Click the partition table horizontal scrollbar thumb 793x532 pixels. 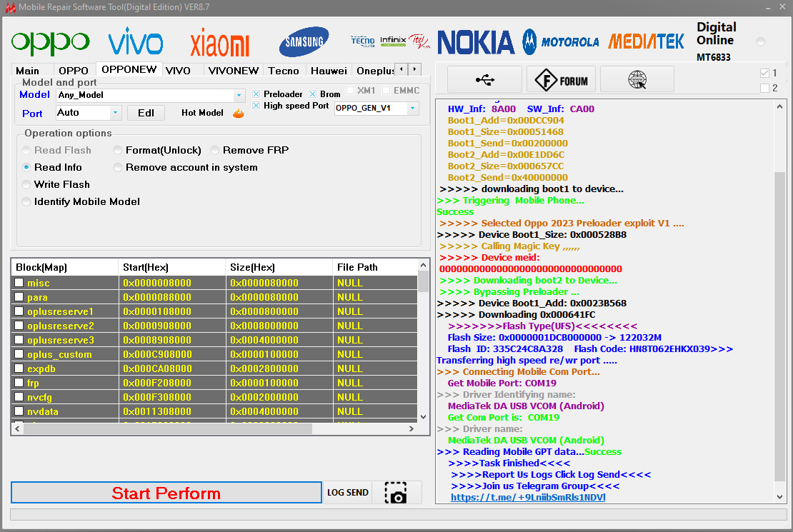click(168, 429)
